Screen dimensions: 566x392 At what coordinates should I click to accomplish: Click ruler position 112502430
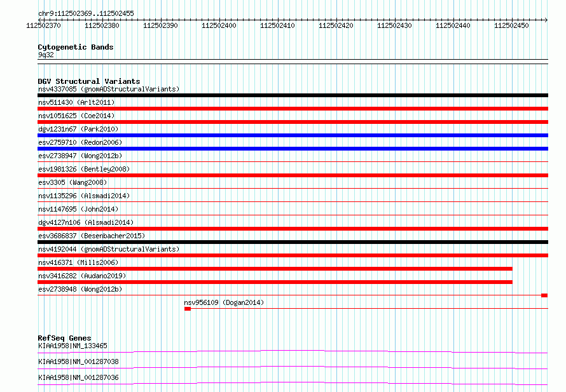click(394, 25)
